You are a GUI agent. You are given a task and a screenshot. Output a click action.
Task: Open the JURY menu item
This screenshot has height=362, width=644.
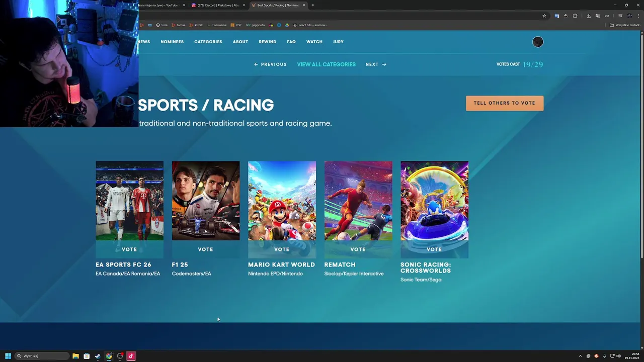(x=338, y=42)
